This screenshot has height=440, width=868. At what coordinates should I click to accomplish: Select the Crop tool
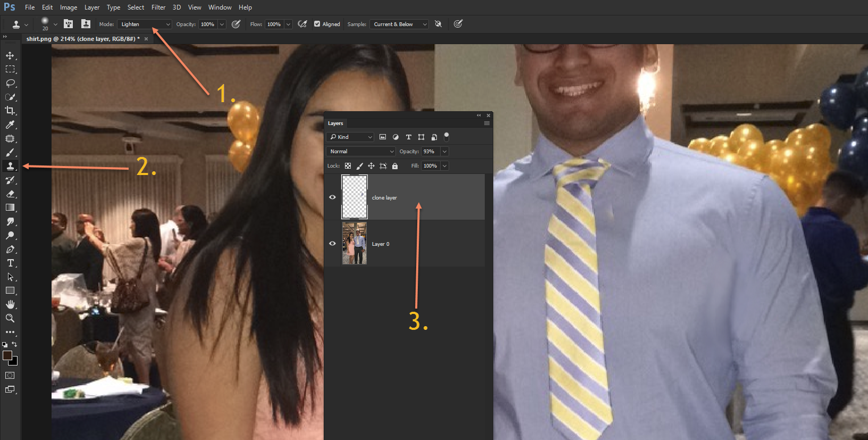coord(10,111)
